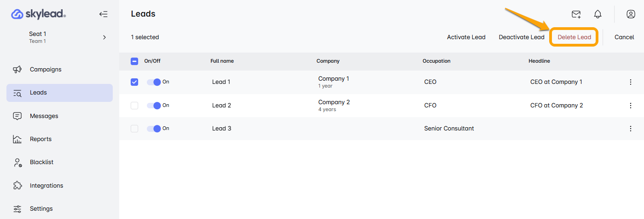
Task: Open the three-dot menu for Lead 2
Action: click(631, 106)
